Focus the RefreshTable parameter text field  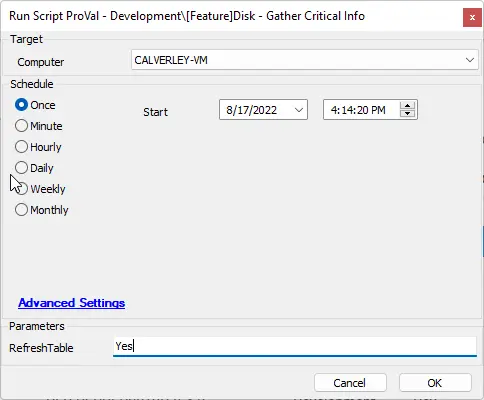click(x=295, y=346)
